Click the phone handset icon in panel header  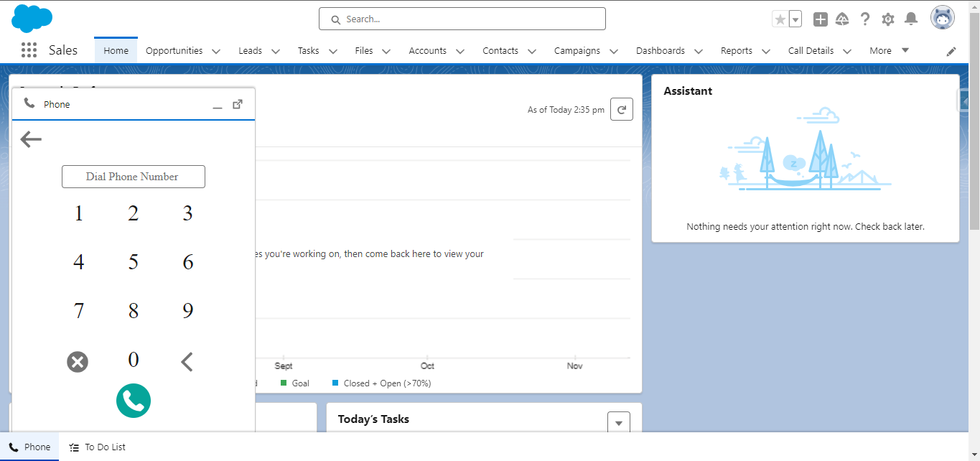(x=29, y=103)
